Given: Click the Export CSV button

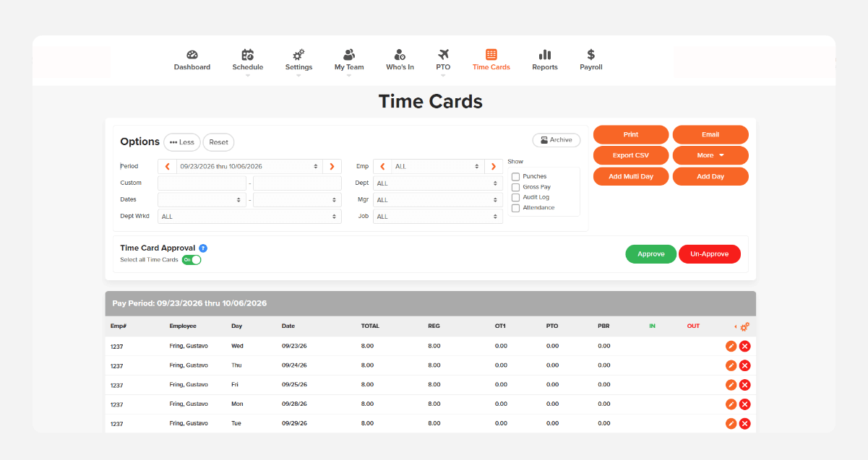Looking at the screenshot, I should (631, 155).
